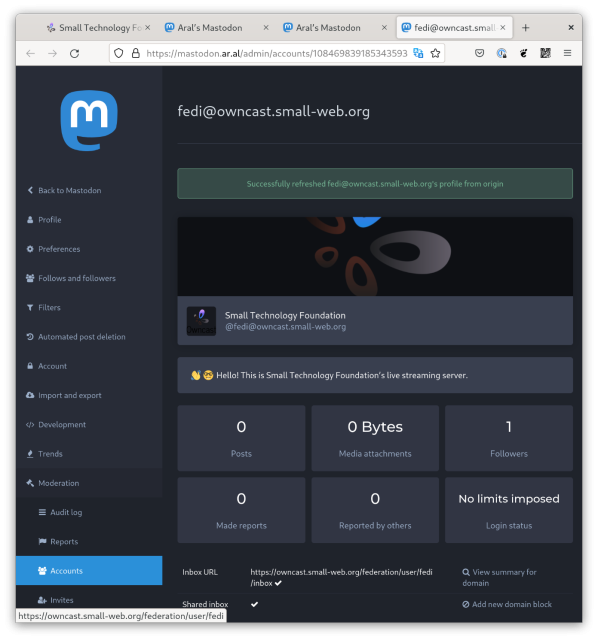The width and height of the screenshot is (598, 640).
Task: Click View summary for domain
Action: point(499,578)
